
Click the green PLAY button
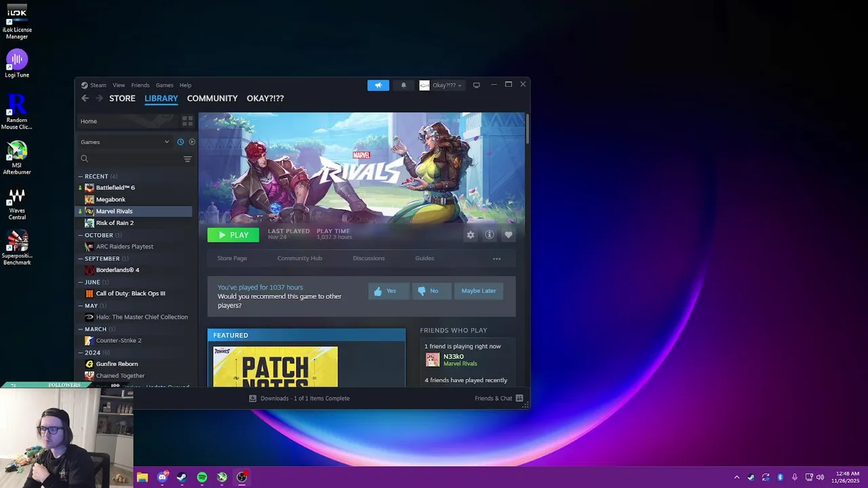(233, 235)
